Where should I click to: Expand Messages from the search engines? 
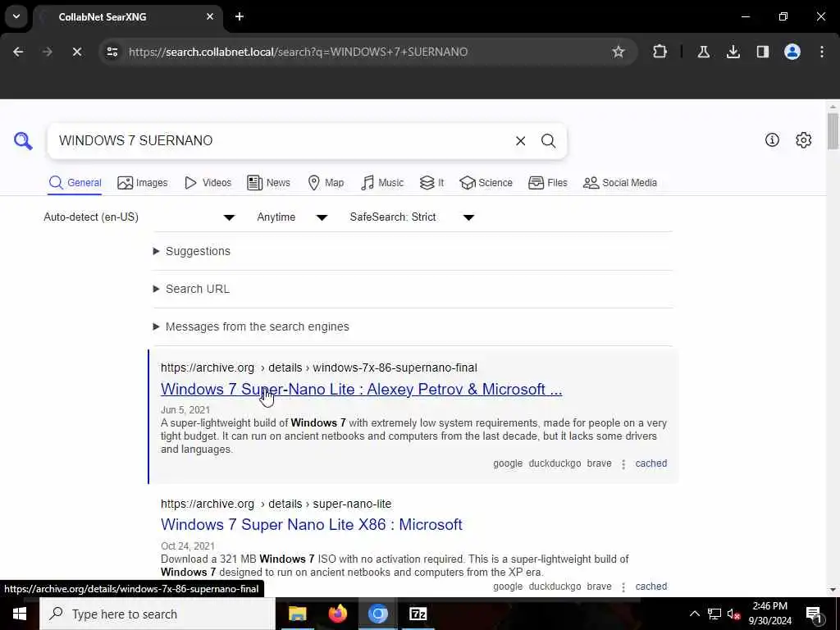[x=251, y=326]
